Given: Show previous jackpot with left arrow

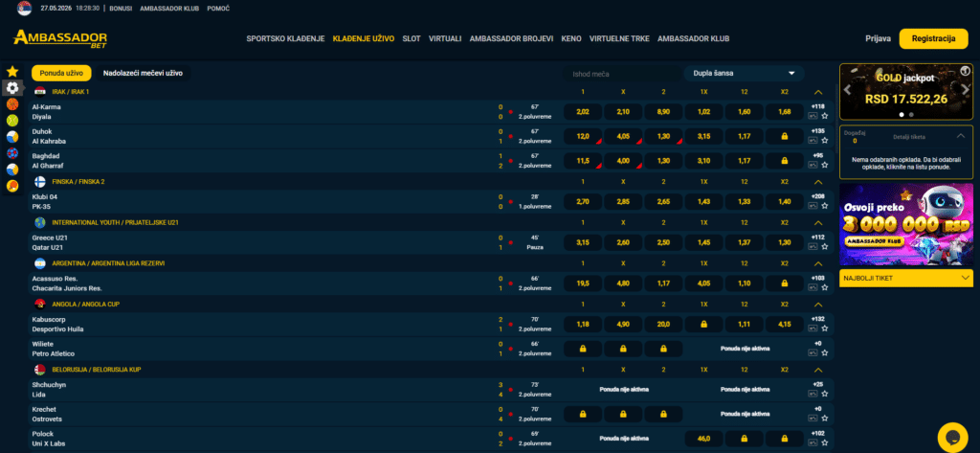Looking at the screenshot, I should 848,89.
